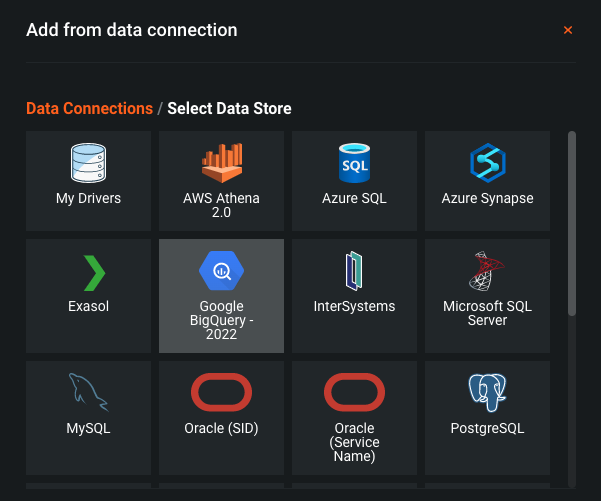The height and width of the screenshot is (501, 601).
Task: Select the Google BigQuery hexagon icon
Action: pyautogui.click(x=222, y=271)
